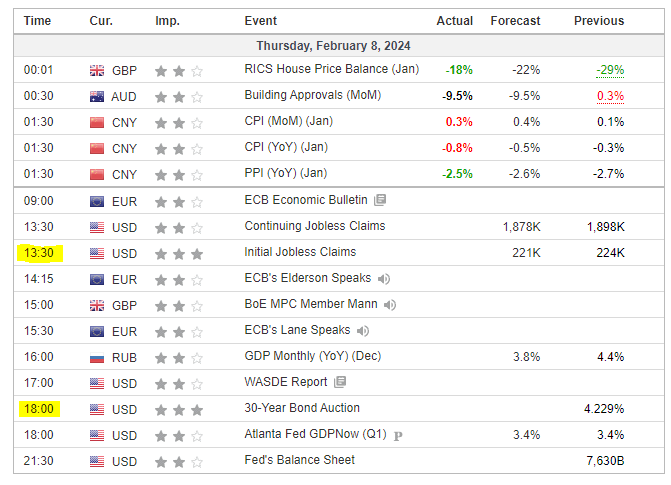Viewport: 671px width, 485px height.
Task: Click the Australian flag in the Building Approvals row
Action: click(97, 96)
